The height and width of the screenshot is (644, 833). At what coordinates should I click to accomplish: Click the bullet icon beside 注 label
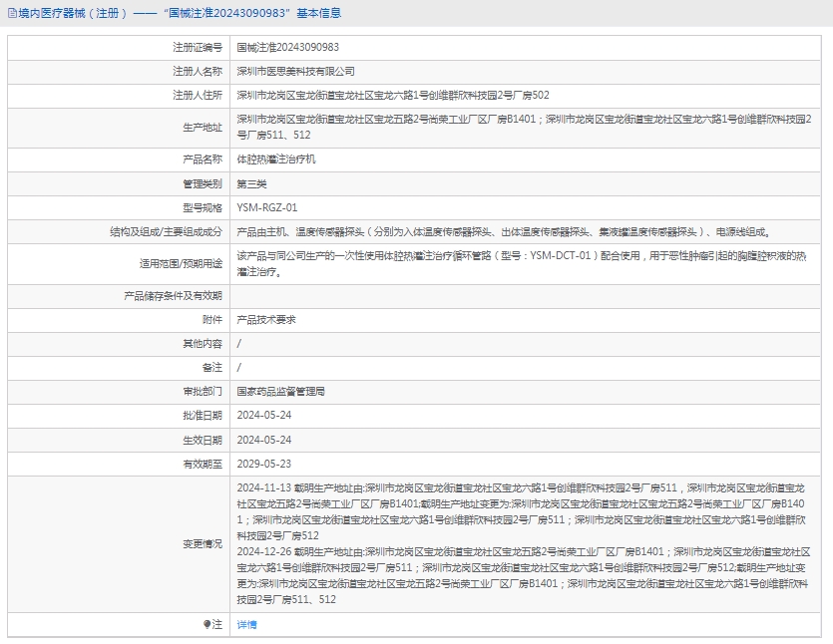point(208,624)
